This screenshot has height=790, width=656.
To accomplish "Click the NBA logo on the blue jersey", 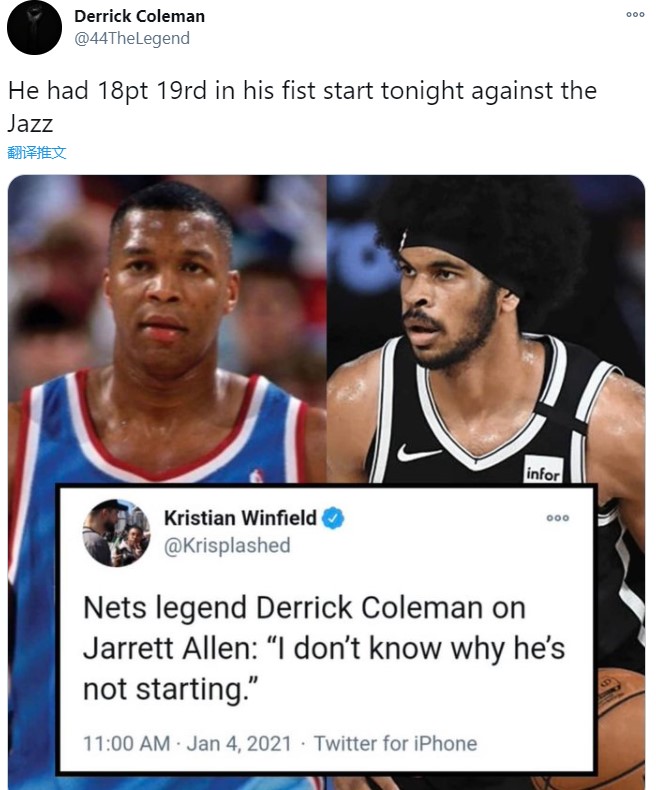I will (x=256, y=475).
